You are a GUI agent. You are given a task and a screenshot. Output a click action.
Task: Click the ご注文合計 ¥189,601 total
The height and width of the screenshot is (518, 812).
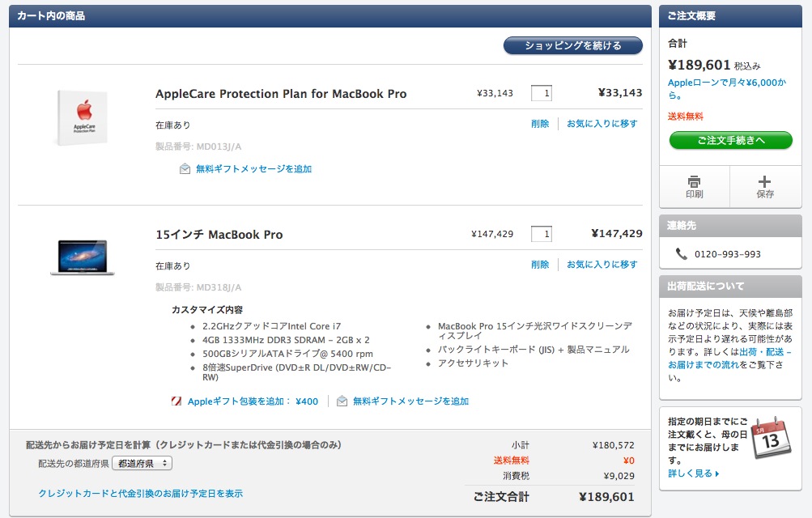click(x=606, y=497)
